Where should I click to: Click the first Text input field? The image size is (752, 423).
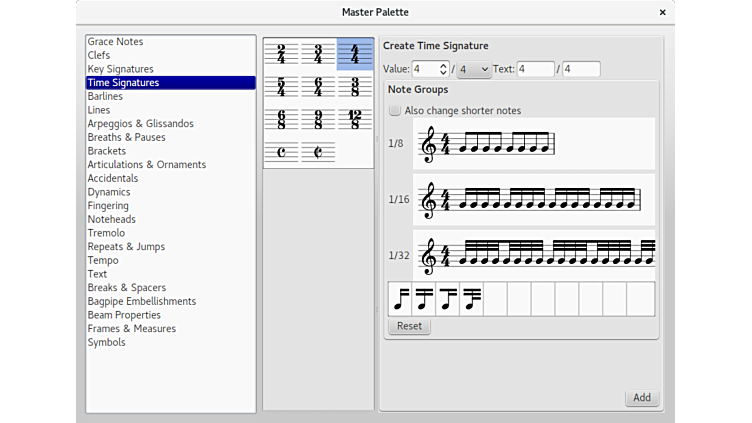coord(535,70)
